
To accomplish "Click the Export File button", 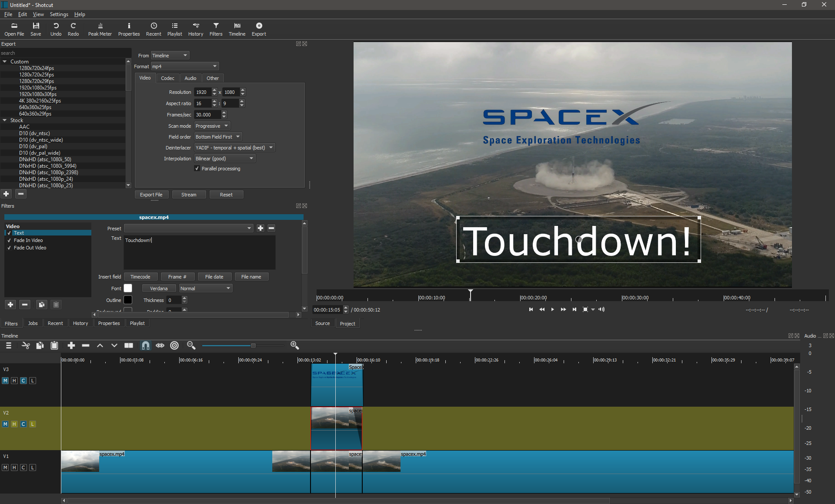I will point(151,194).
